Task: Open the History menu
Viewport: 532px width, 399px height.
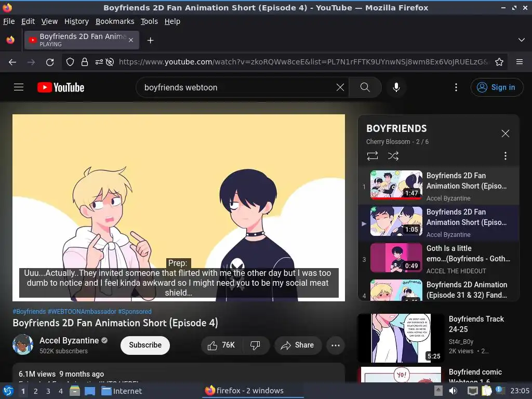Action: coord(76,21)
